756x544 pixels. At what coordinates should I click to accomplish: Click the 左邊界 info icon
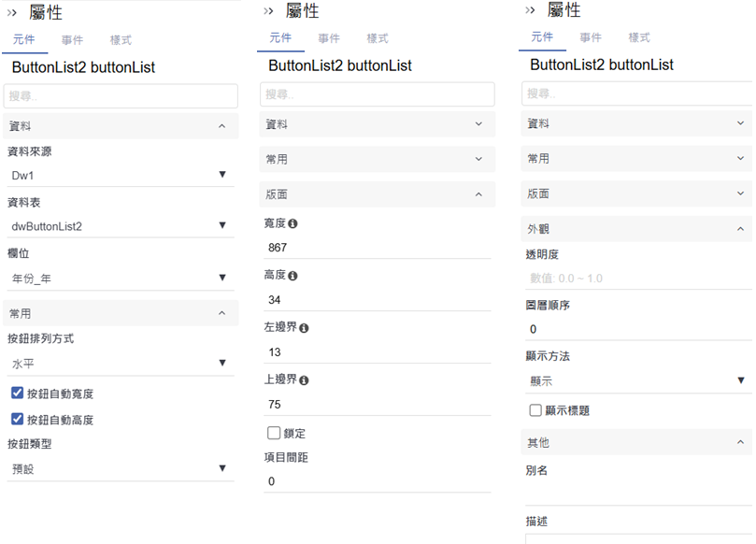(x=304, y=329)
